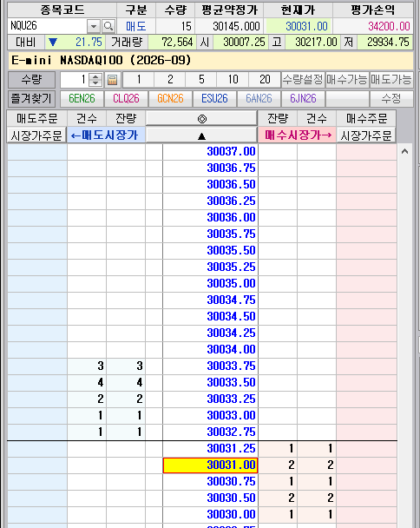Click the scrollbar up arrow
This screenshot has width=420, height=528.
405,151
